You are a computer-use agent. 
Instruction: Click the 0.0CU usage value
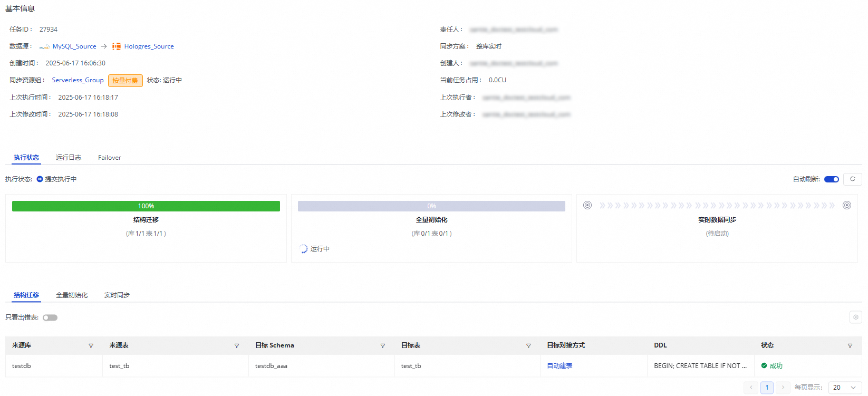pos(497,80)
